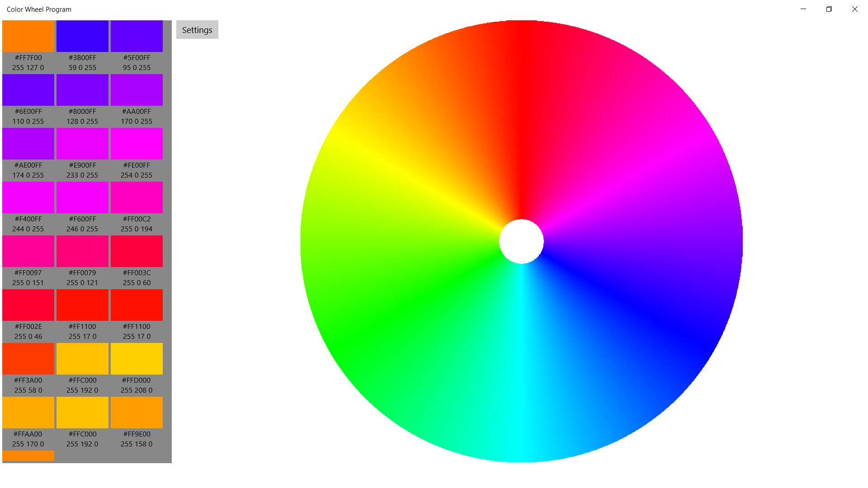The height and width of the screenshot is (488, 868).
Task: Select the #FFD000 yellow swatch
Action: [137, 359]
